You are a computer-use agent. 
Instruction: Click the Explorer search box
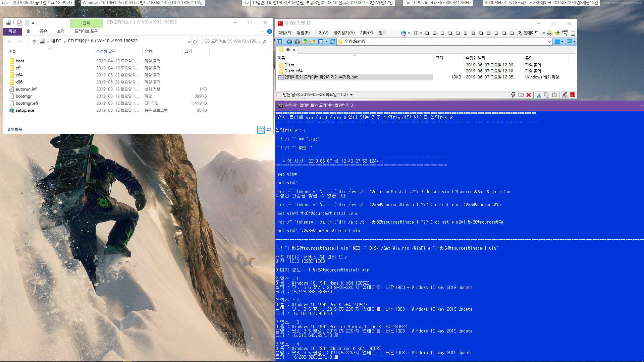pos(235,41)
